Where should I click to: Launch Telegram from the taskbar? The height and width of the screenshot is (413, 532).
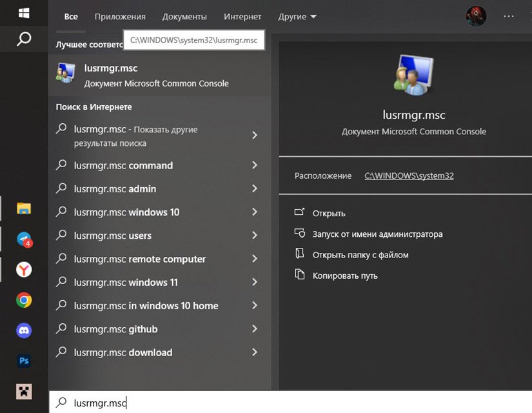click(25, 239)
